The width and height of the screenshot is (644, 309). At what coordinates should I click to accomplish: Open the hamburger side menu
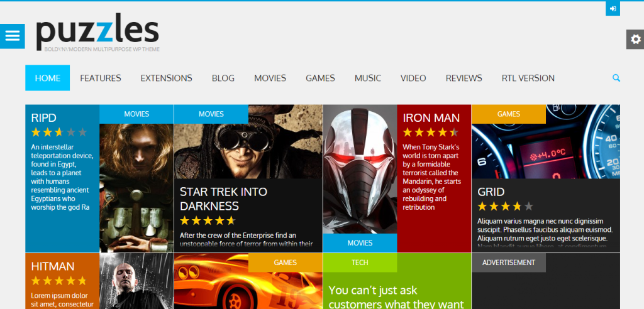tap(13, 36)
